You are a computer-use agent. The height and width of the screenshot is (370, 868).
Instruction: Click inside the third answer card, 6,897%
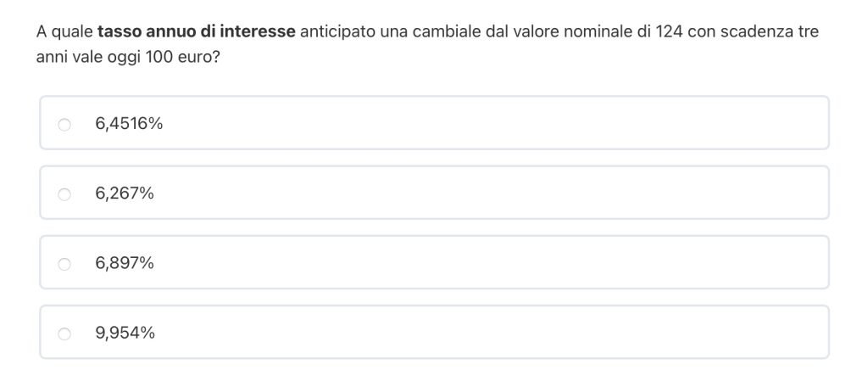pos(475,263)
